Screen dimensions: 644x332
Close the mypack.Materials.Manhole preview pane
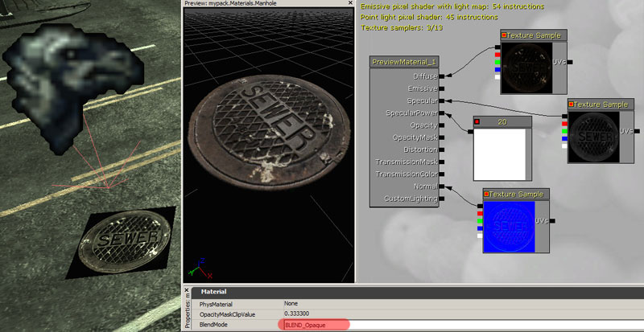click(350, 3)
